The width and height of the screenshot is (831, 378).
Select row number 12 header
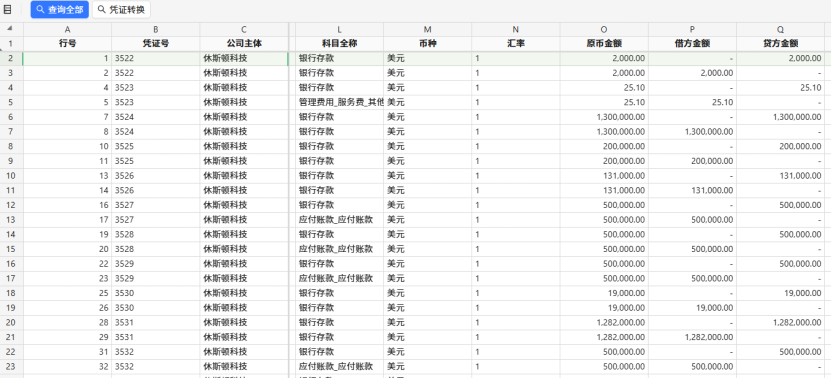coord(11,205)
